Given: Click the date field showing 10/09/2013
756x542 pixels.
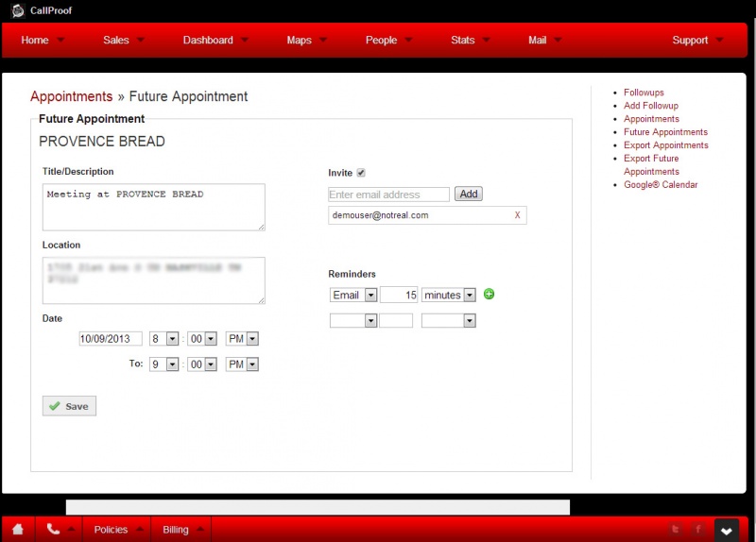Looking at the screenshot, I should (111, 339).
